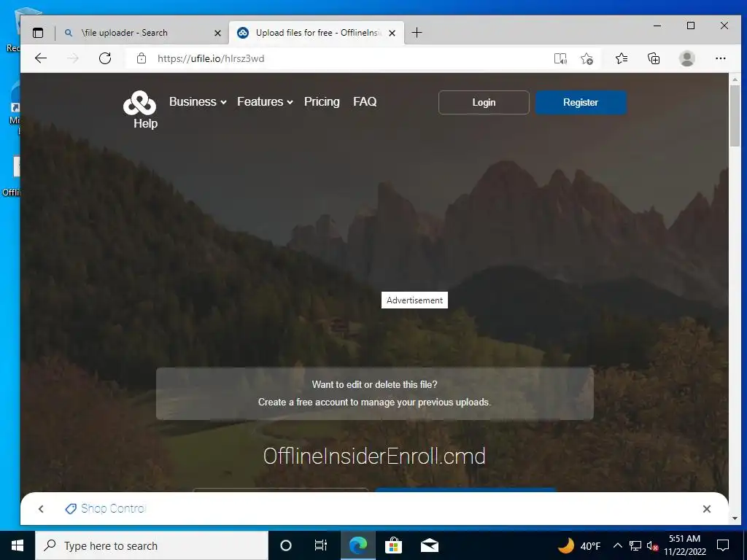This screenshot has height=560, width=747.
Task: Click the muted volume tray icon
Action: pyautogui.click(x=653, y=545)
